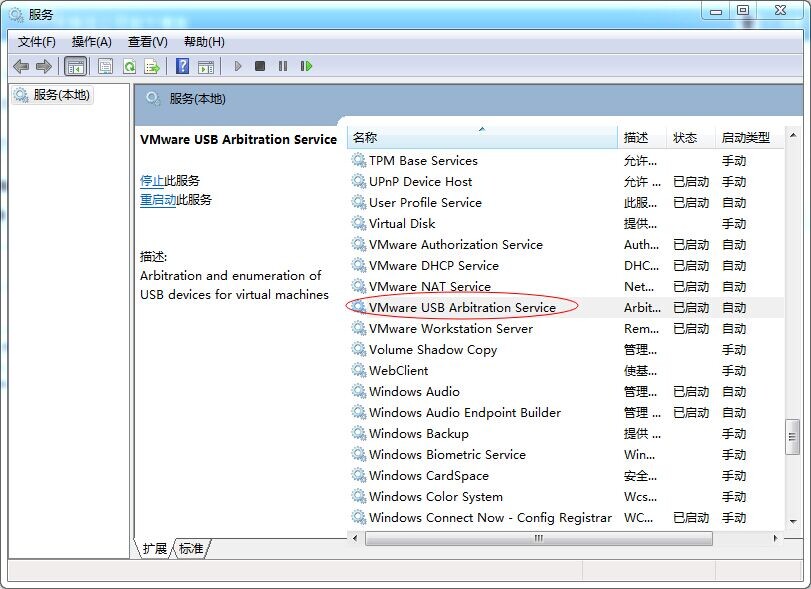Pause the service with the pause icon

(283, 66)
